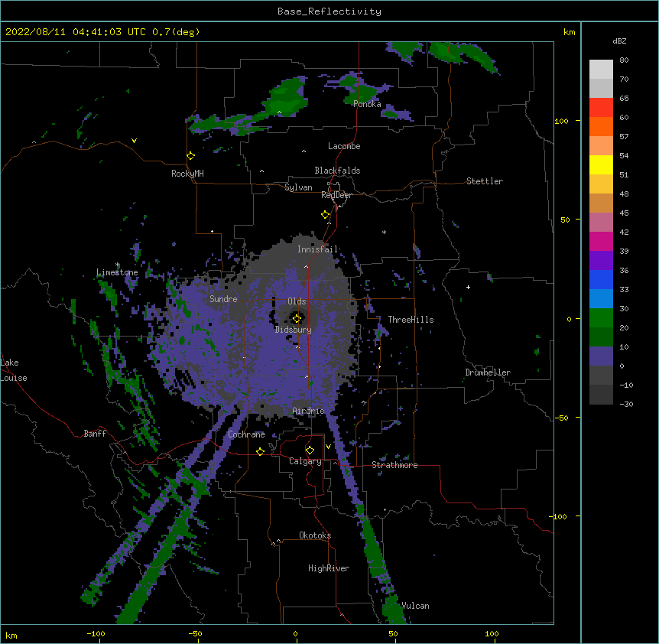
Task: Click the Stettler city label
Action: pos(485,181)
